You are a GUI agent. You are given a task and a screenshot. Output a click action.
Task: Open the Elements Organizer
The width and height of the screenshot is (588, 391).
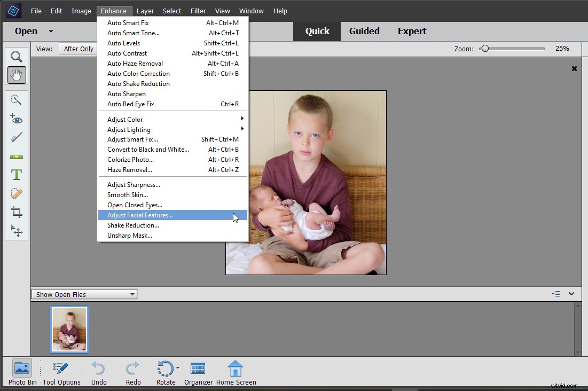[x=198, y=372]
